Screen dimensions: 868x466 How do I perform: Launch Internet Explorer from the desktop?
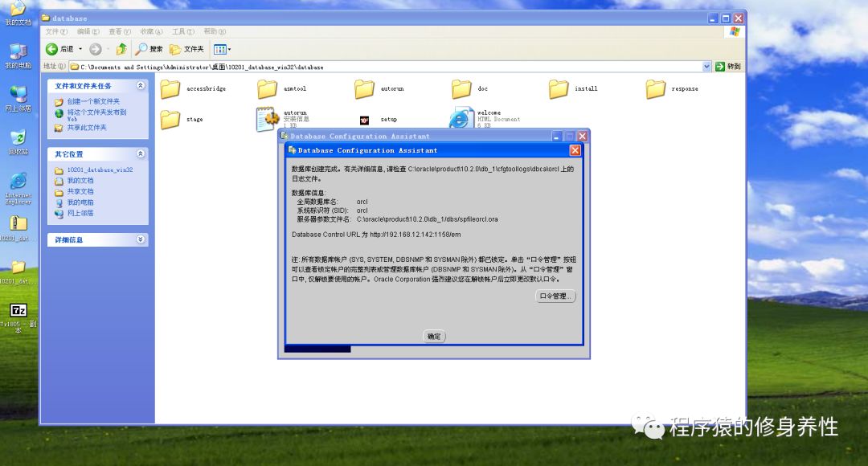[x=18, y=181]
